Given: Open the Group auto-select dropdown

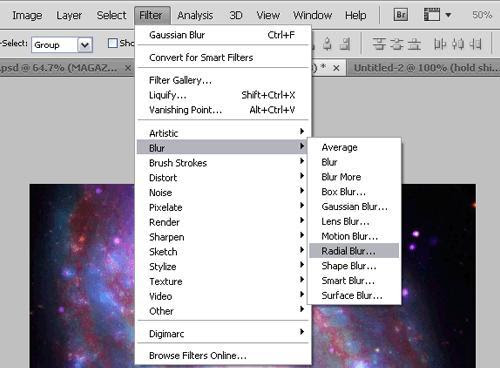Looking at the screenshot, I should [x=85, y=45].
